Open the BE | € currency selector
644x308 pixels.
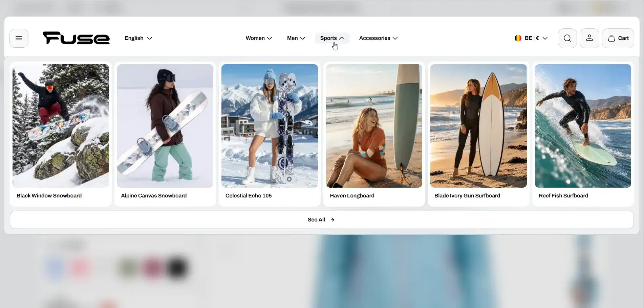tap(531, 38)
